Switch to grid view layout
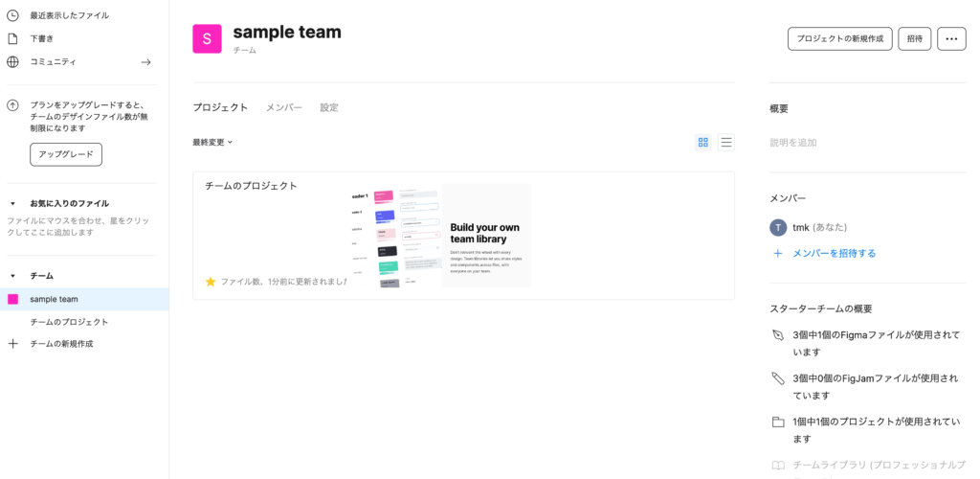This screenshot has height=479, width=980. [703, 143]
